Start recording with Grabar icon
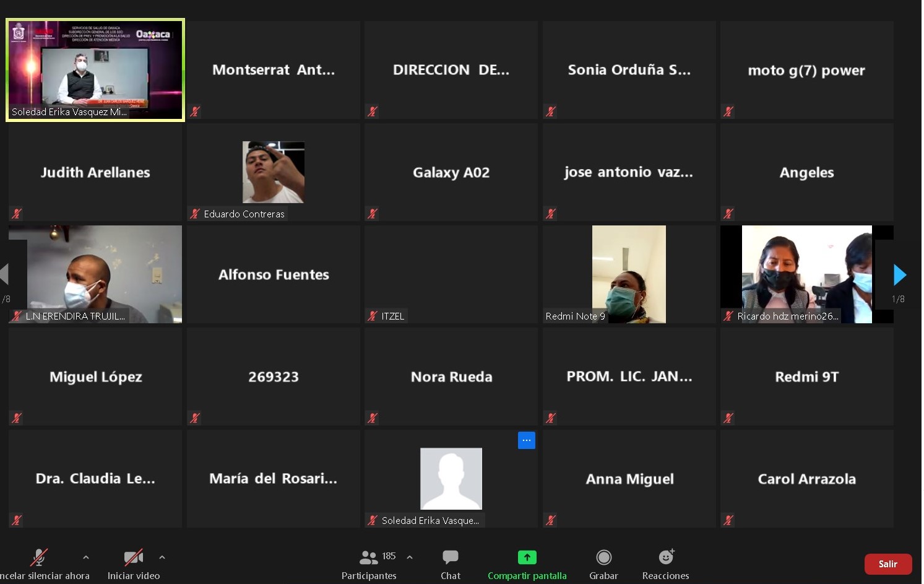924x584 pixels. (603, 557)
